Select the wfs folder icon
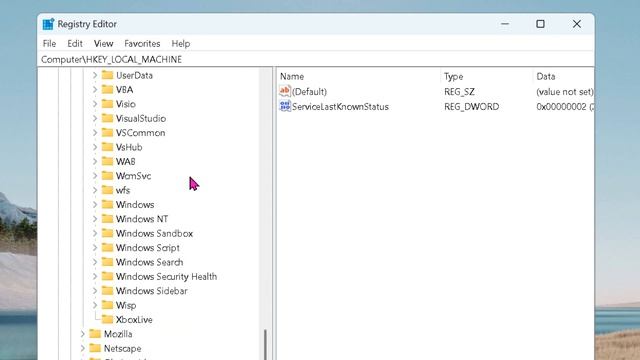640x360 pixels. tap(107, 190)
